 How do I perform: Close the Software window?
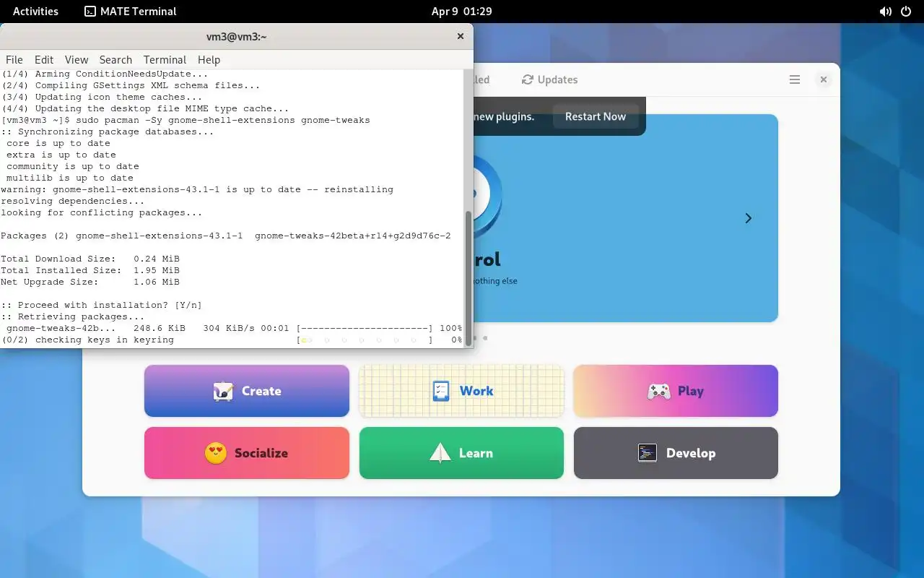coord(823,79)
